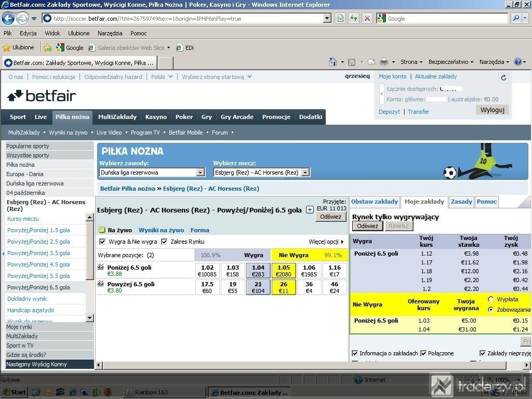The height and width of the screenshot is (399, 532).
Task: Open the Kasyno navigation tab
Action: coord(156,117)
